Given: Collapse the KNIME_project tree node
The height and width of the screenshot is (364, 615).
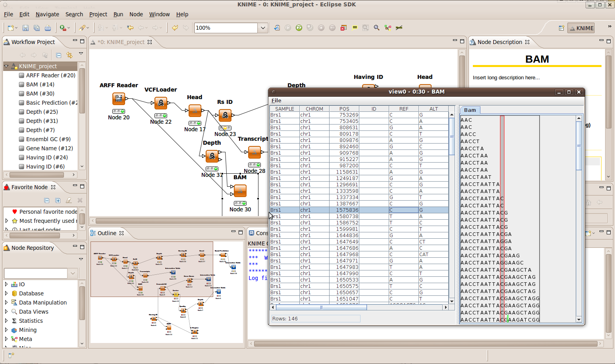Looking at the screenshot, I should 6,66.
